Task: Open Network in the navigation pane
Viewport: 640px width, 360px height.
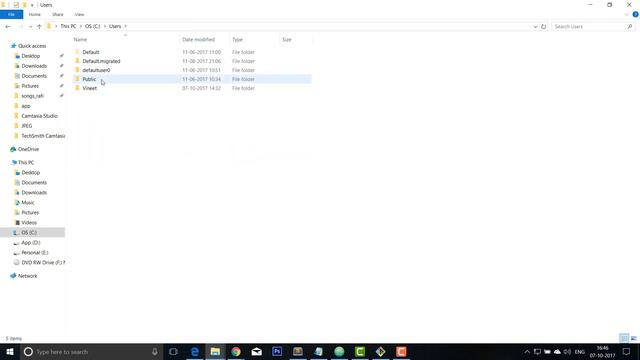Action: pyautogui.click(x=27, y=276)
